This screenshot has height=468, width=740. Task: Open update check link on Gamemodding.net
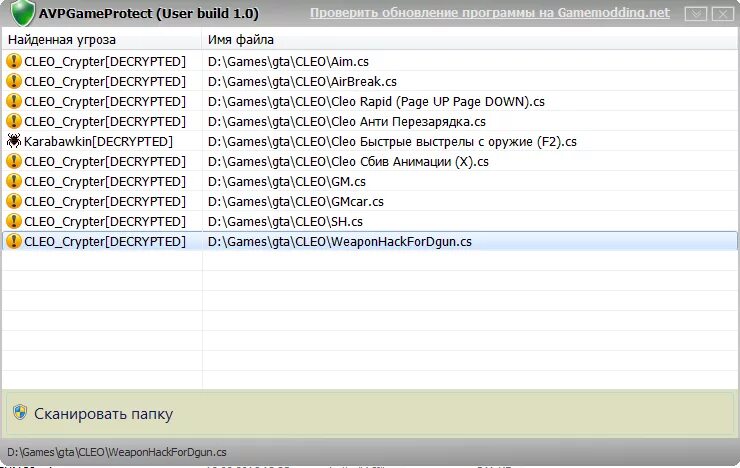489,13
